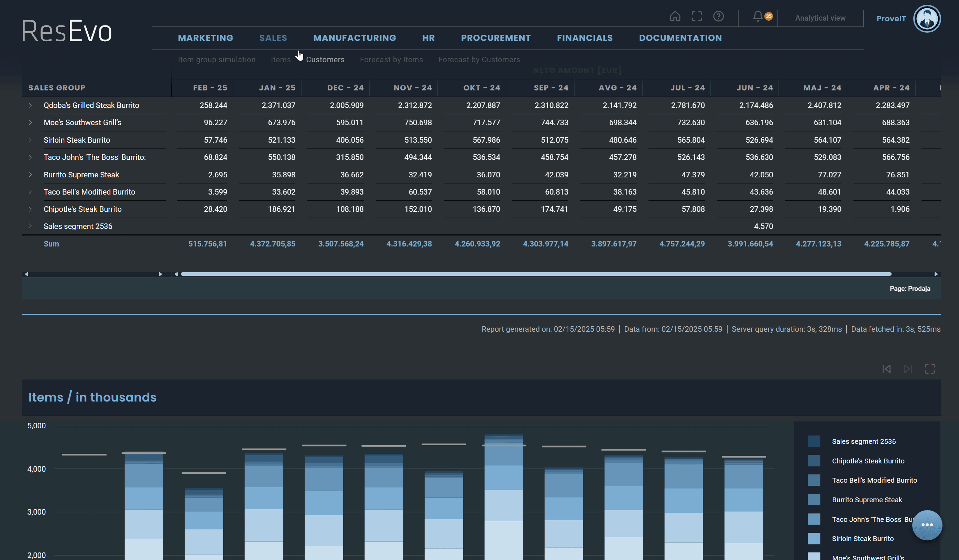
Task: Expand the Items chart to fullscreen
Action: pos(930,369)
